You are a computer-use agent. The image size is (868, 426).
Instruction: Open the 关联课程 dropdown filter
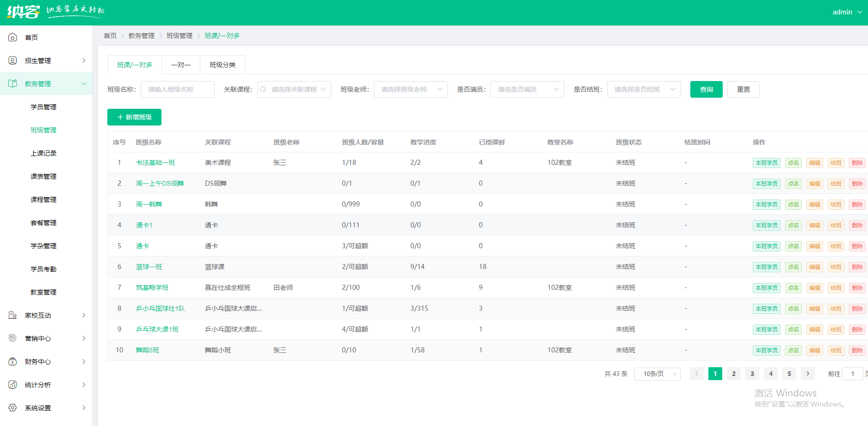click(294, 89)
